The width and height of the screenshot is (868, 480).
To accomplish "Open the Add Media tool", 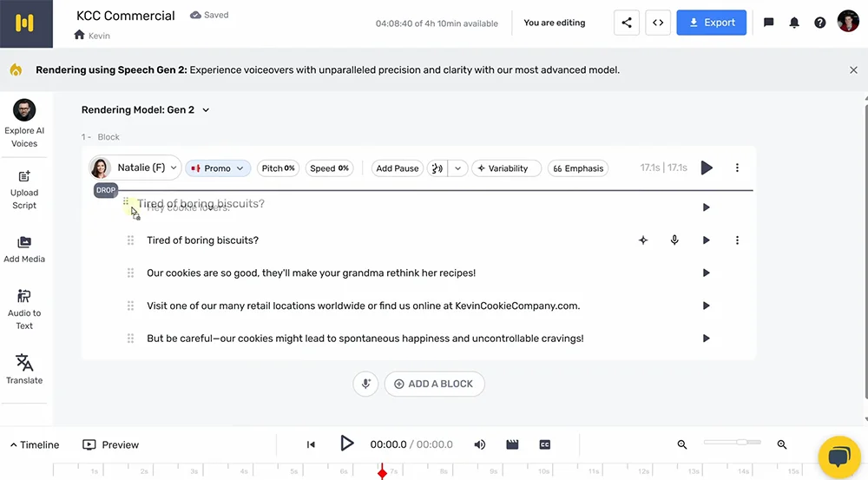I will tap(24, 247).
